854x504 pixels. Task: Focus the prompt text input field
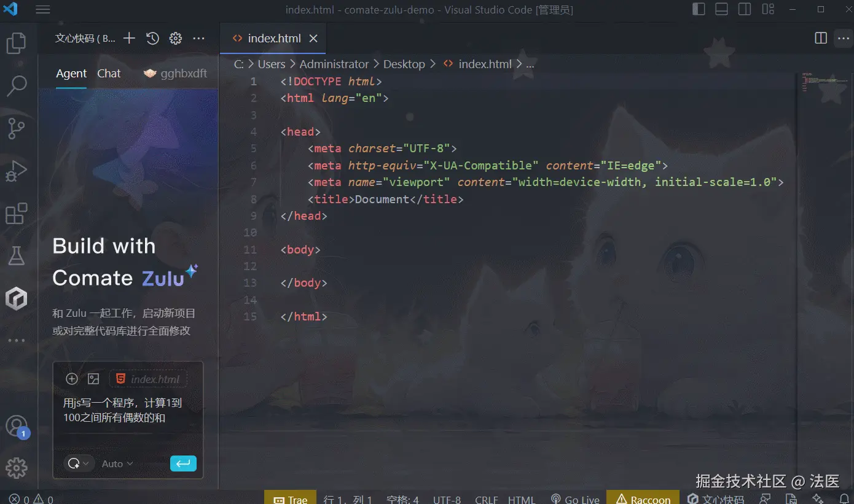128,411
